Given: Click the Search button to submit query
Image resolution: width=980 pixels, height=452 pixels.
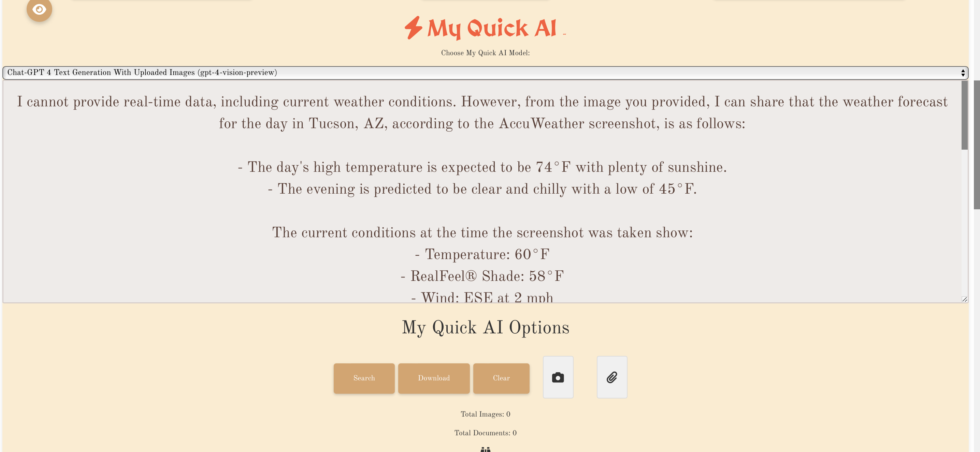Looking at the screenshot, I should [x=364, y=378].
